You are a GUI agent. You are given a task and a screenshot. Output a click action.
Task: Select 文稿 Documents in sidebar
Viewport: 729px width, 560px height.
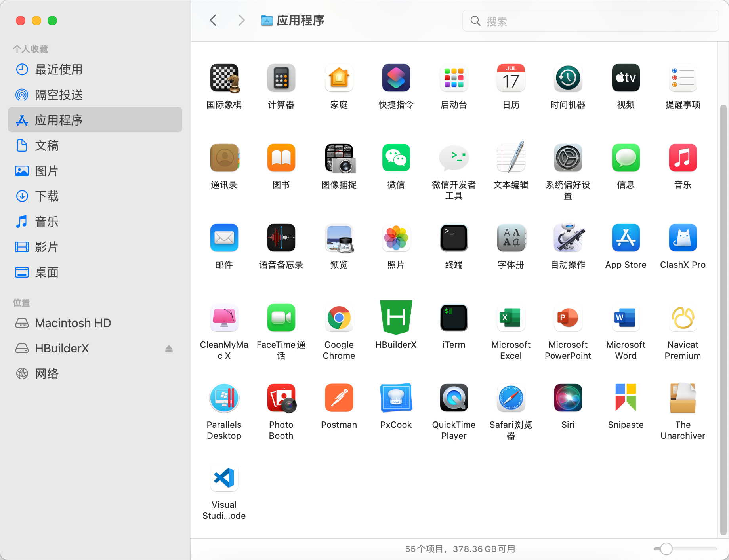(x=95, y=145)
